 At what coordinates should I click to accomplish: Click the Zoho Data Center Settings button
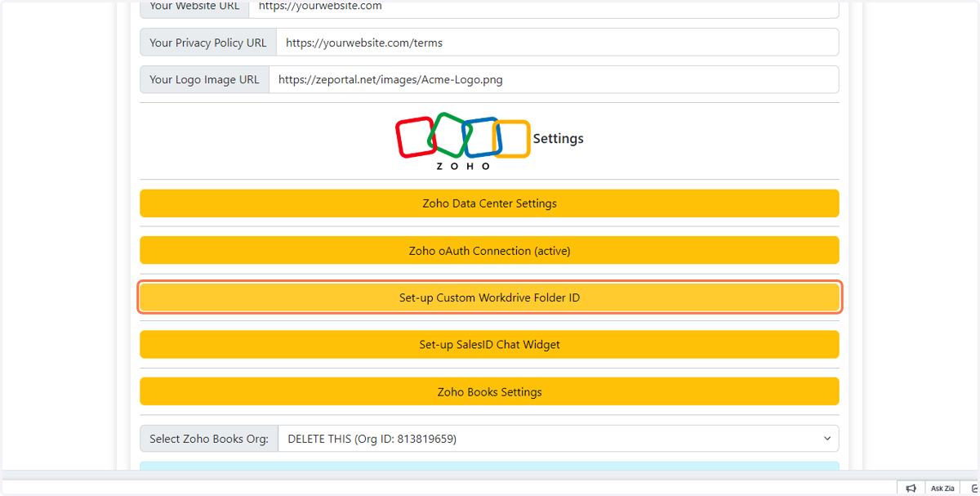489,203
